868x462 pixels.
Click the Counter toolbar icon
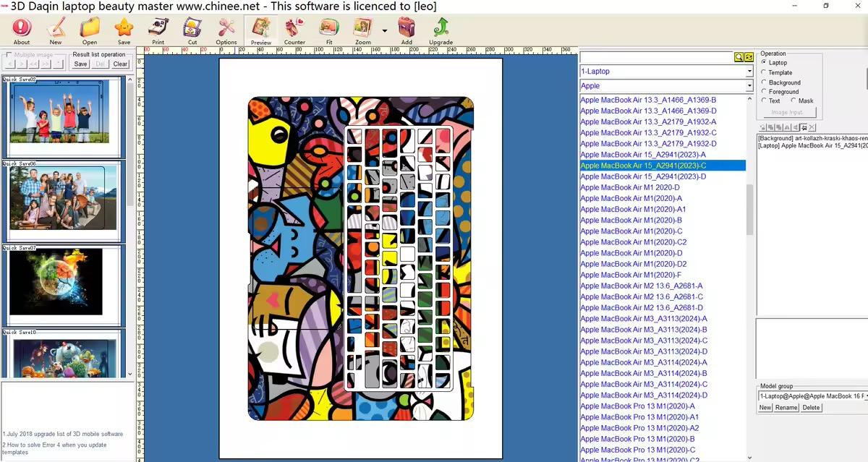[x=295, y=30]
